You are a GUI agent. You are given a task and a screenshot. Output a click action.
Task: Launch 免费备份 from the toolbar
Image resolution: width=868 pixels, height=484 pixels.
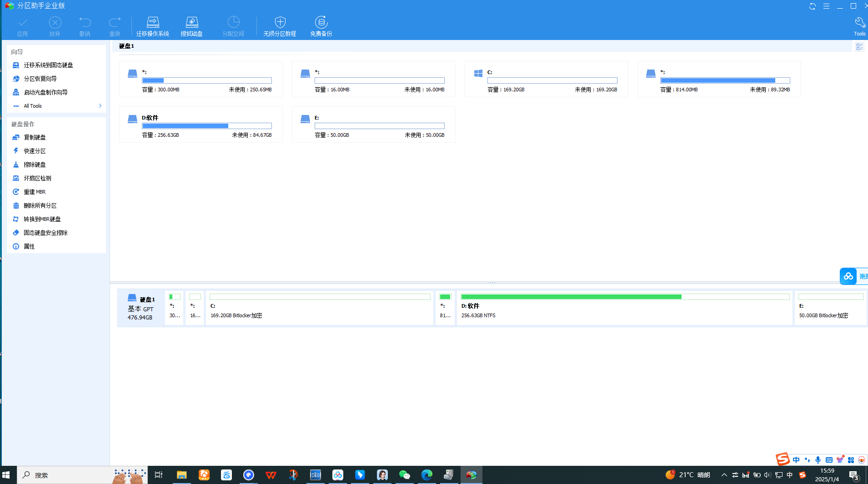tap(321, 26)
